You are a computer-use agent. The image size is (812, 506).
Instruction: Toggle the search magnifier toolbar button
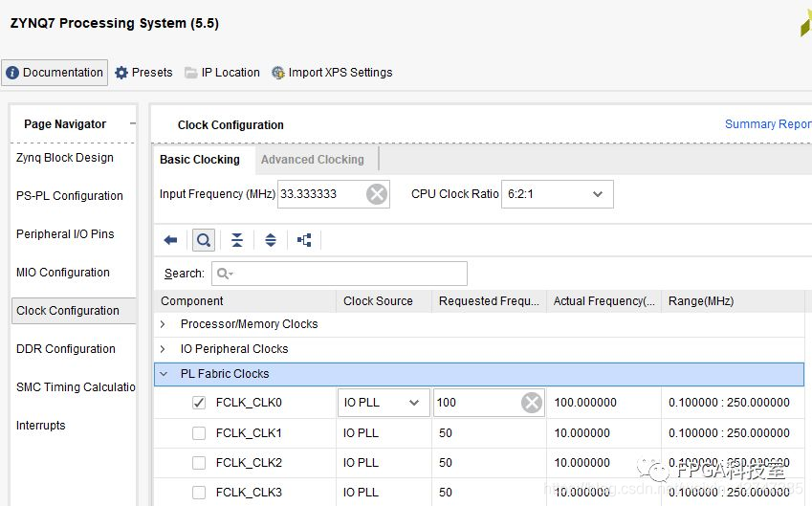204,240
